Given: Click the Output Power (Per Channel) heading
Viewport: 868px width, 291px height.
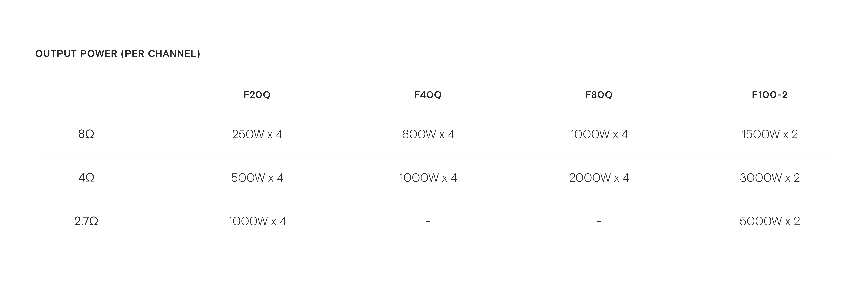Looking at the screenshot, I should [118, 54].
